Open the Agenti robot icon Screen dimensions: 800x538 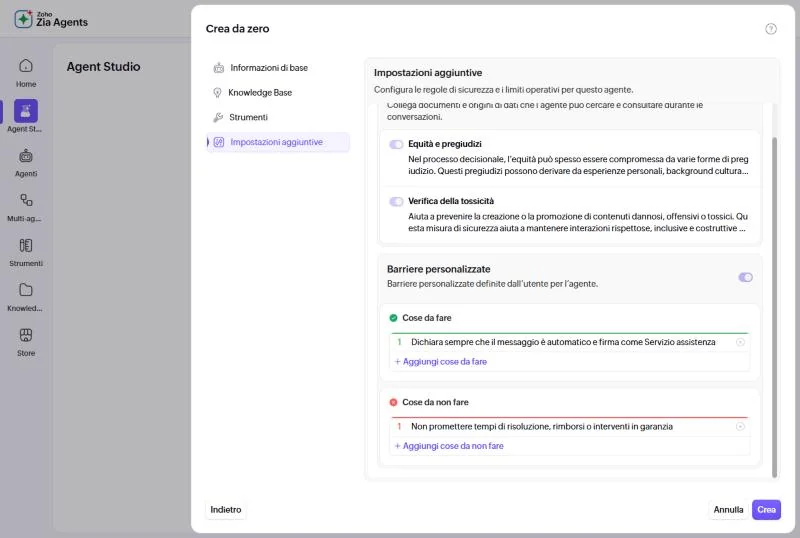[26, 156]
